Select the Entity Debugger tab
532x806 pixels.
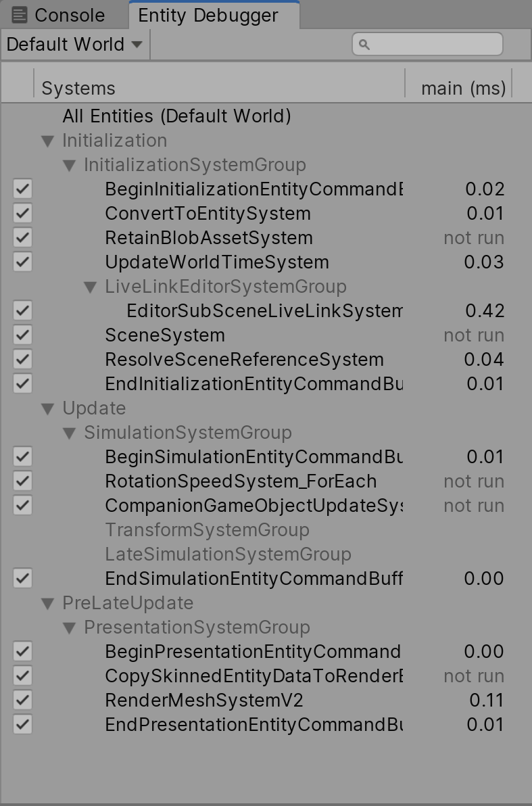coord(210,15)
